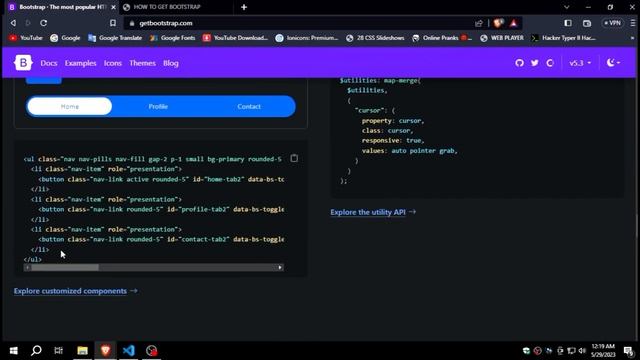Open Visual Studio Code from taskbar

(129, 351)
